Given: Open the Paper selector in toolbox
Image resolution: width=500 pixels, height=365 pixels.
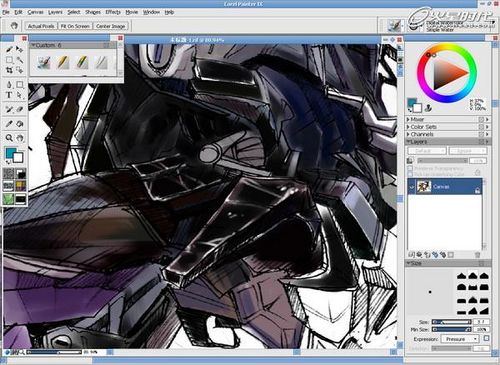Looking at the screenshot, I should pos(8,173).
